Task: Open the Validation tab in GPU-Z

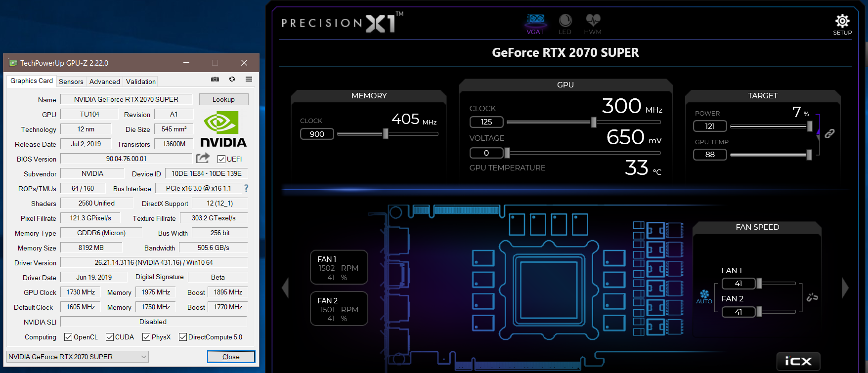Action: click(141, 82)
